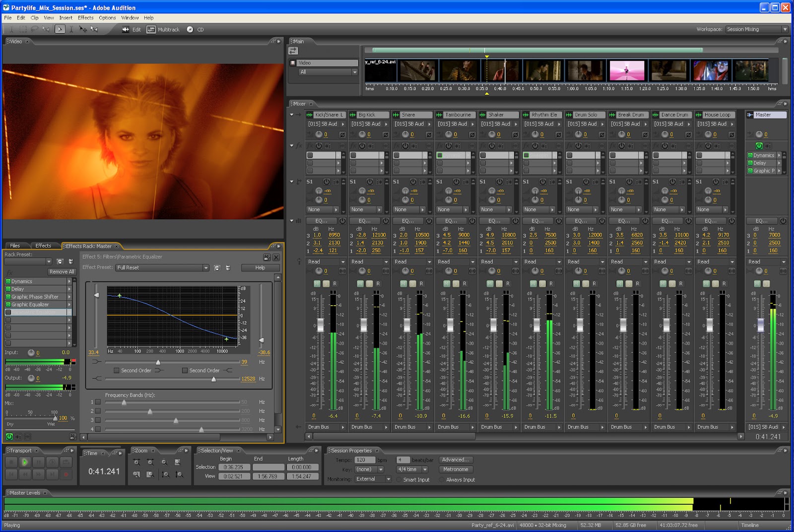Click the Remove All button
The width and height of the screenshot is (794, 532).
pyautogui.click(x=62, y=271)
